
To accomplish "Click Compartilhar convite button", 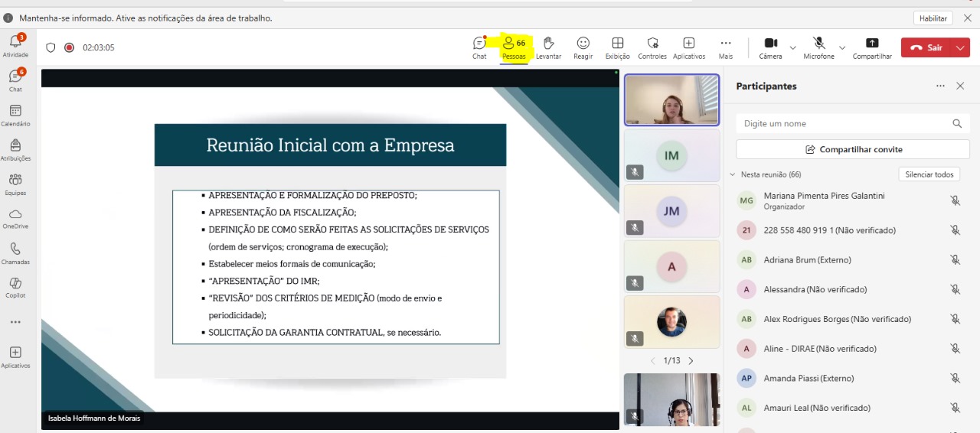I will point(853,149).
